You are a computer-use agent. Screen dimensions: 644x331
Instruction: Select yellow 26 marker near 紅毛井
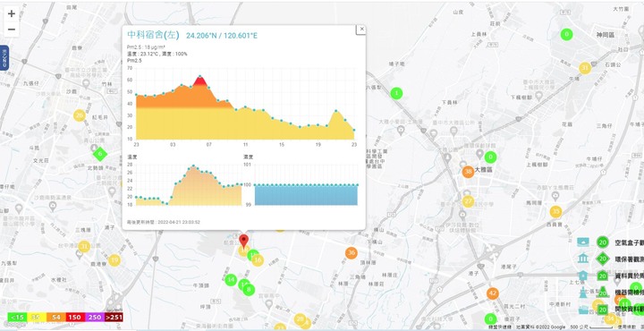tap(80, 115)
